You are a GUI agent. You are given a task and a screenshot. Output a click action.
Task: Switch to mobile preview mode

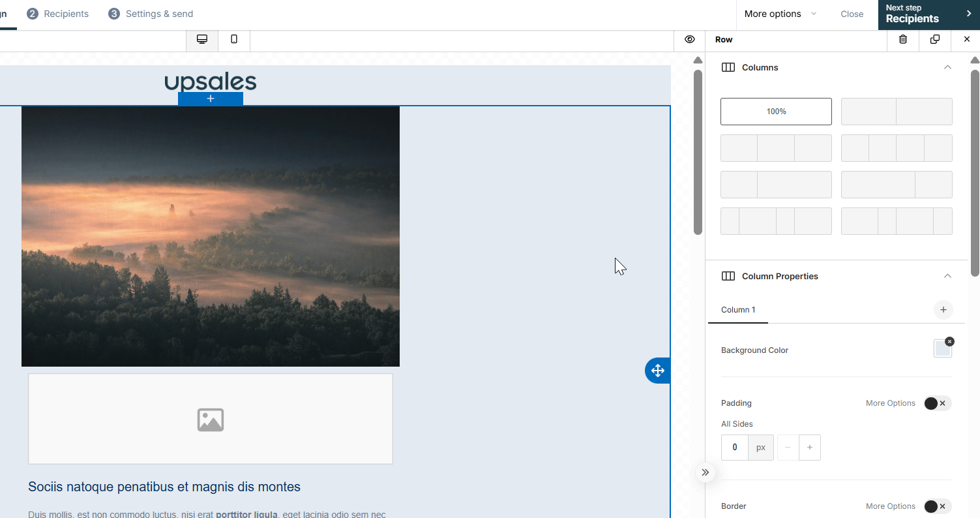[x=234, y=40]
